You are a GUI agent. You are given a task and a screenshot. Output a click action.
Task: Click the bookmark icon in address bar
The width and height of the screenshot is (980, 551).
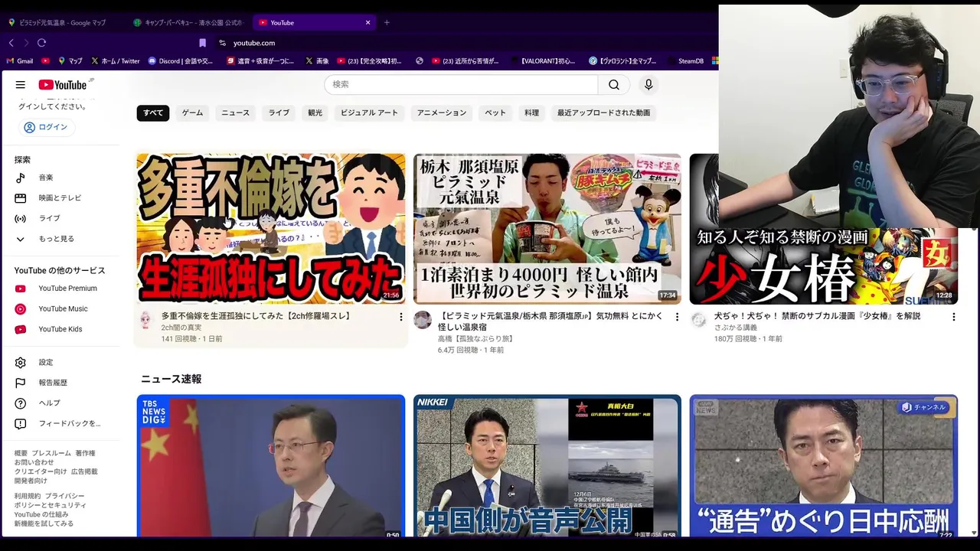[x=202, y=43]
